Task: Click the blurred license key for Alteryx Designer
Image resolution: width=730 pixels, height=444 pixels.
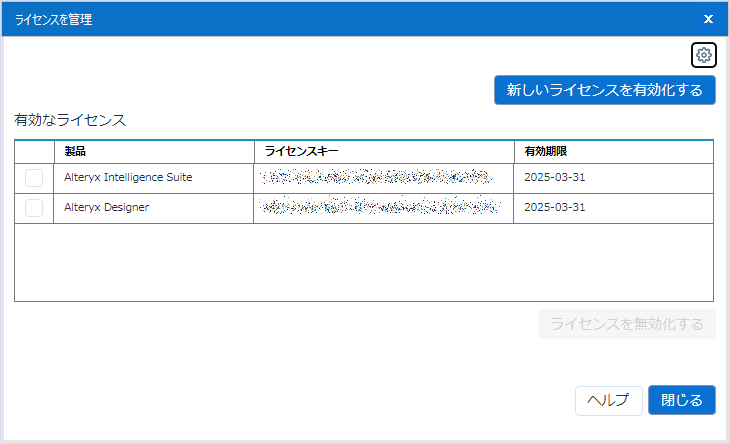Action: (x=376, y=208)
